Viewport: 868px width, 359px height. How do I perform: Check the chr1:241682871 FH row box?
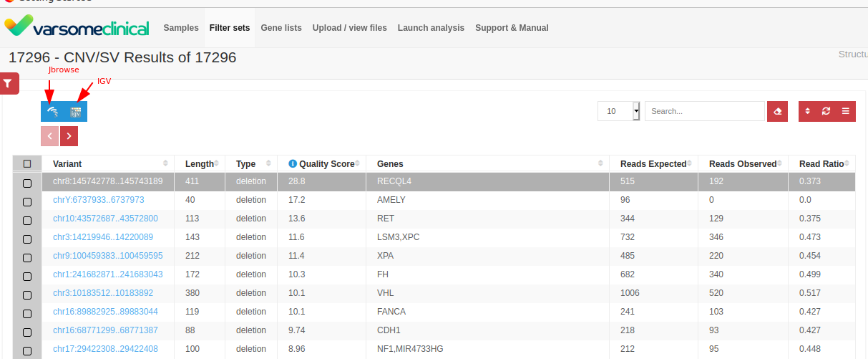(27, 277)
